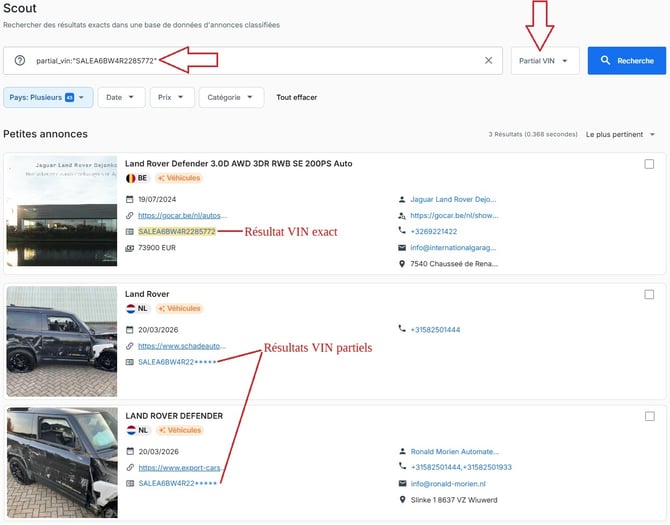Click the Scout page title
Screen dimensions: 670x525
click(20, 8)
